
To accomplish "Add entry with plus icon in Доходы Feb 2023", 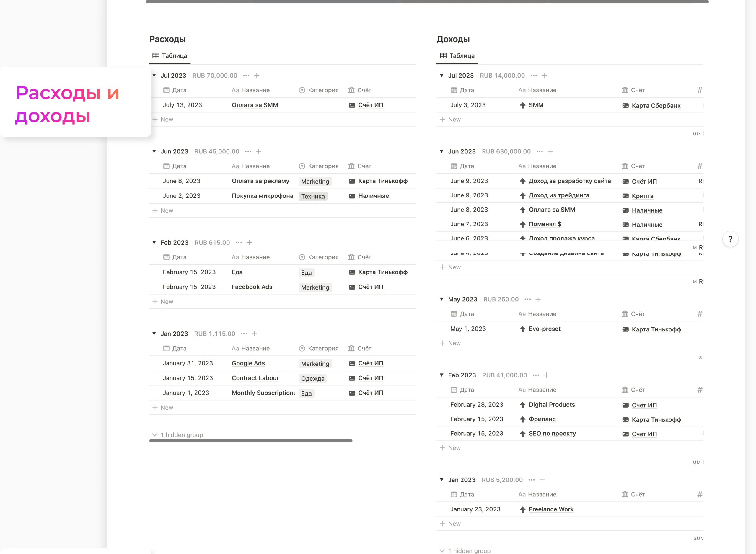I will click(x=547, y=375).
